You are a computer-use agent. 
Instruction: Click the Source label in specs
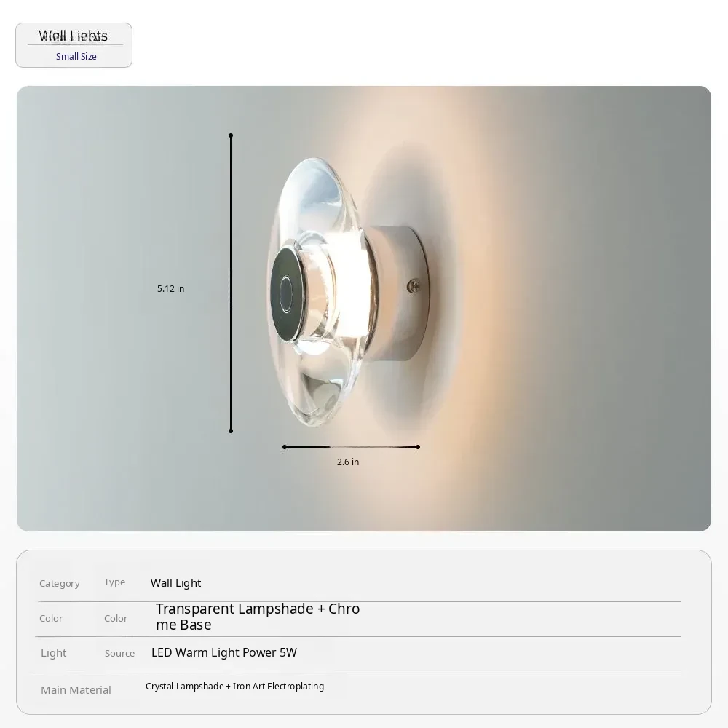click(x=120, y=653)
